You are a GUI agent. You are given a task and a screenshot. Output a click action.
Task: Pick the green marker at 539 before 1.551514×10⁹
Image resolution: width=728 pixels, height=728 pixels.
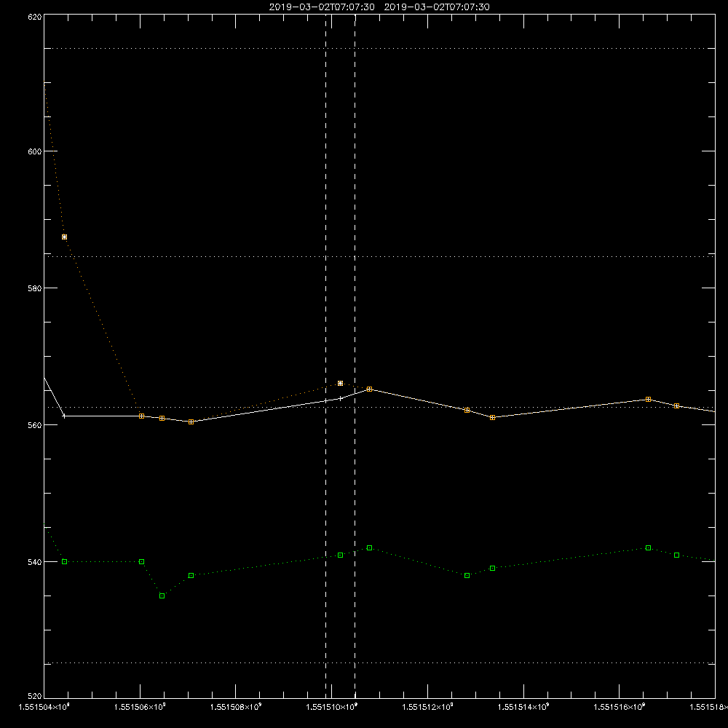[x=493, y=569]
